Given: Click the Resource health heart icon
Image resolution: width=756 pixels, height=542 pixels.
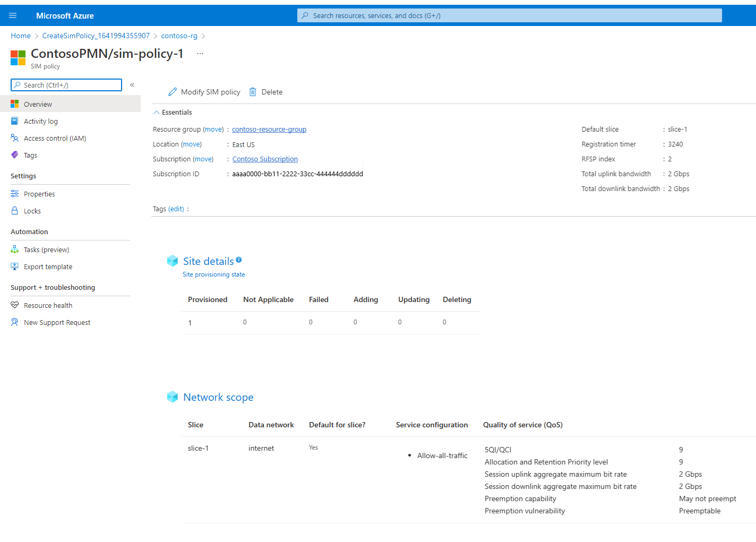Looking at the screenshot, I should tap(15, 305).
